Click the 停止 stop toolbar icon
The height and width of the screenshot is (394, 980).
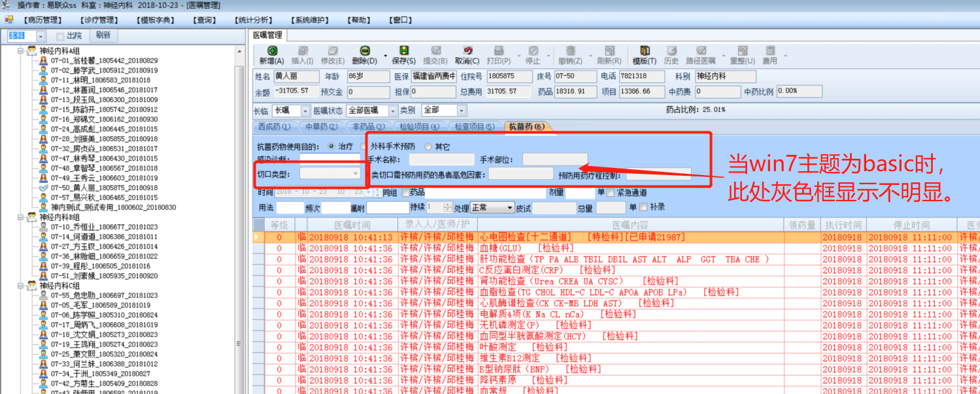point(533,51)
